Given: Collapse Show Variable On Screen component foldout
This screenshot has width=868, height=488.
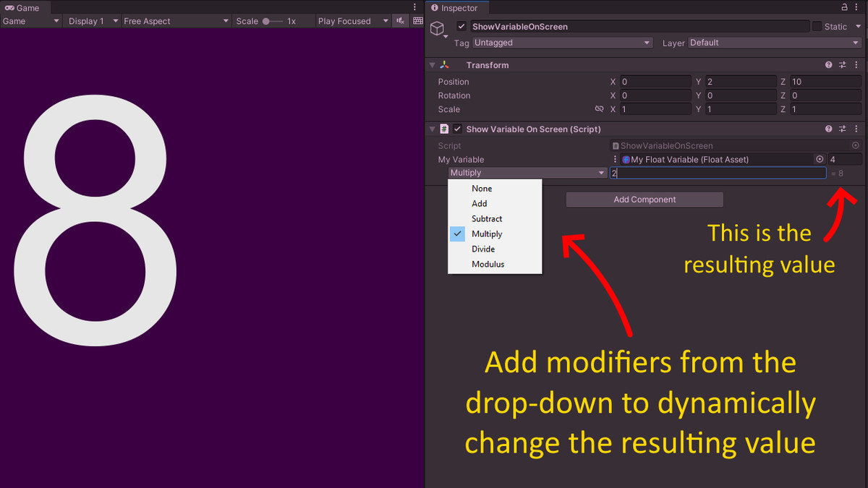Looking at the screenshot, I should pos(433,129).
